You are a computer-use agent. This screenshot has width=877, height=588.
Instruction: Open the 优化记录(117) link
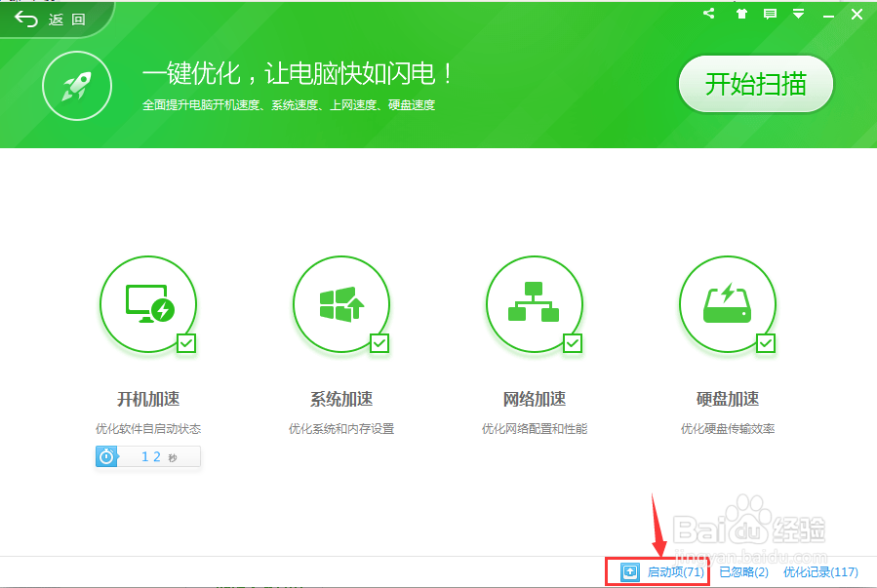820,571
